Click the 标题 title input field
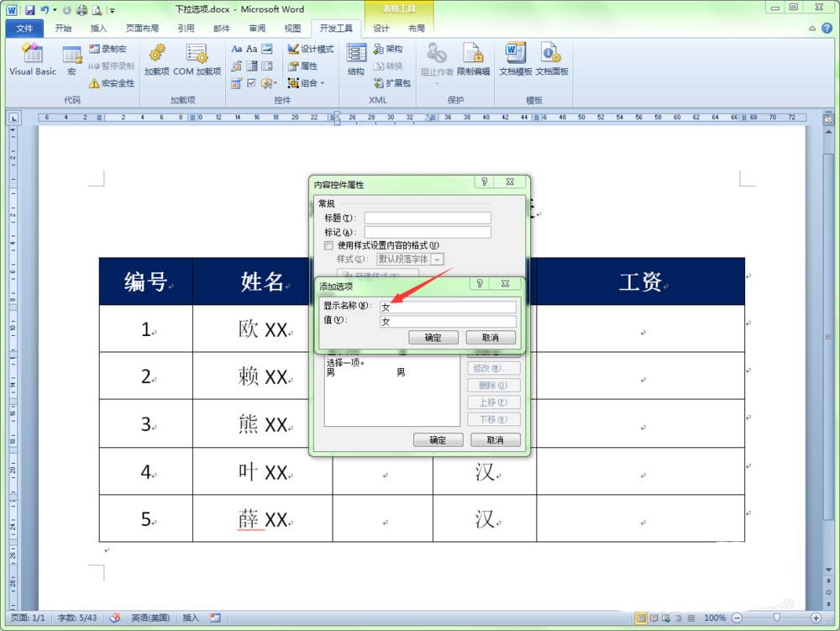 [x=428, y=218]
